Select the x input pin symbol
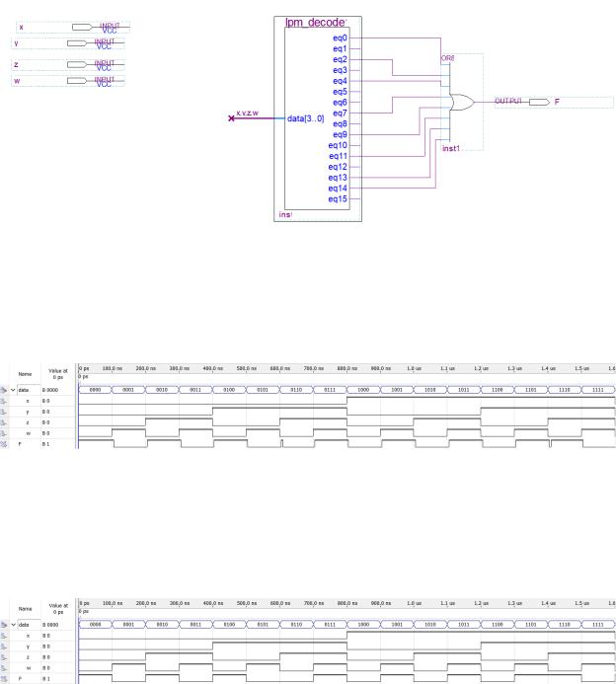 coord(82,27)
